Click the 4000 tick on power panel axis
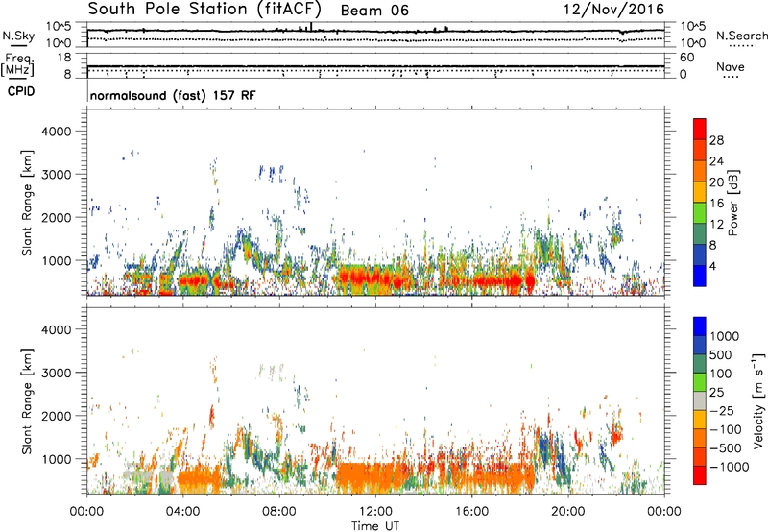This screenshot has height=532, width=768. [57, 132]
